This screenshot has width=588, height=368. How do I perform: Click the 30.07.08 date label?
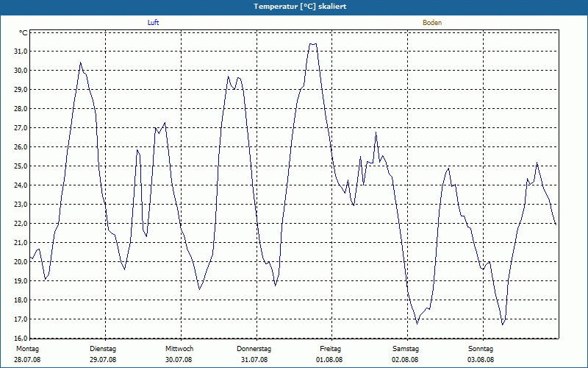click(x=179, y=360)
